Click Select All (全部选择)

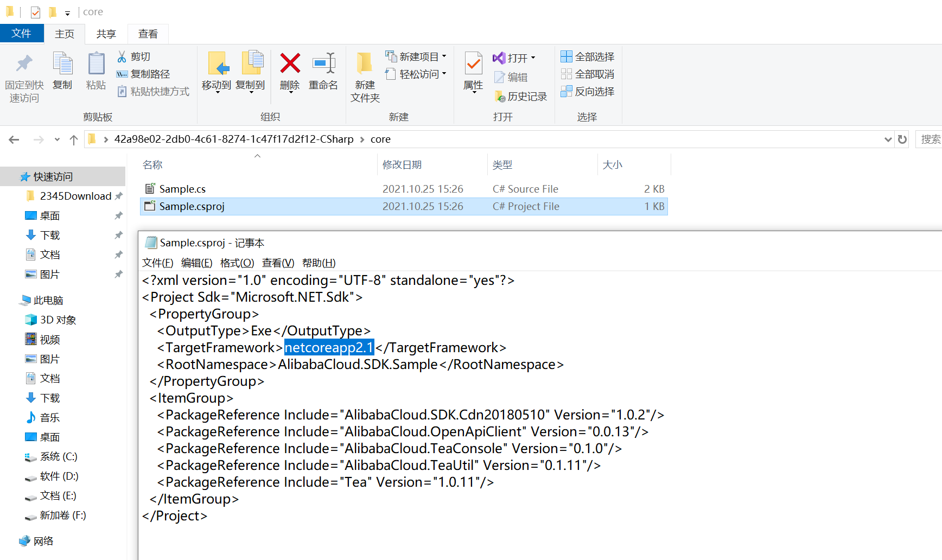tap(588, 56)
